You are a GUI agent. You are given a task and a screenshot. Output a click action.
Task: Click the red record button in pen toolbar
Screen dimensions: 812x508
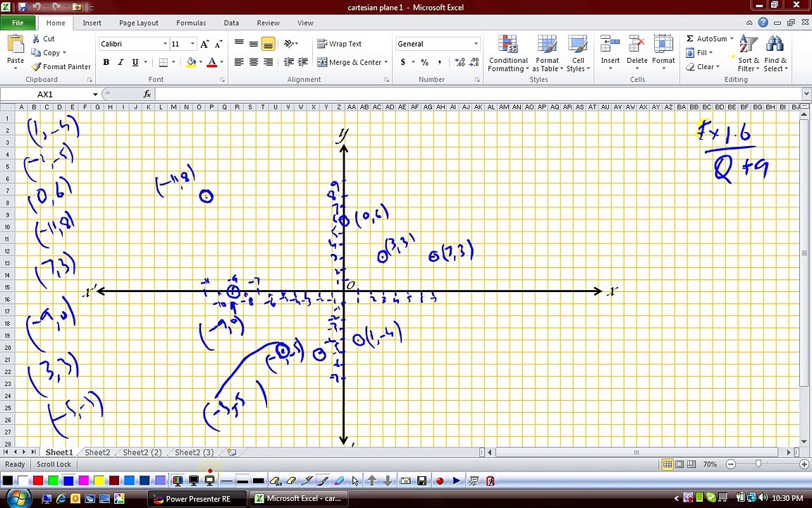[440, 481]
